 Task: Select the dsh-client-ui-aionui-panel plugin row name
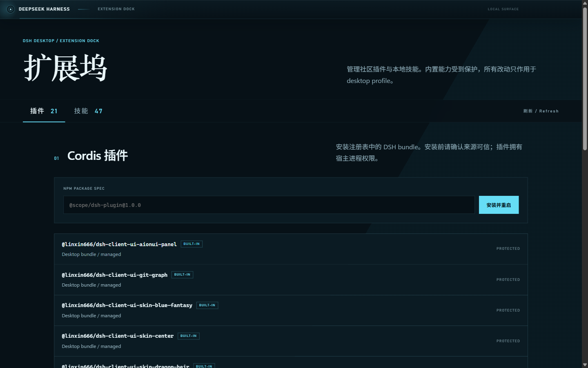tap(119, 244)
